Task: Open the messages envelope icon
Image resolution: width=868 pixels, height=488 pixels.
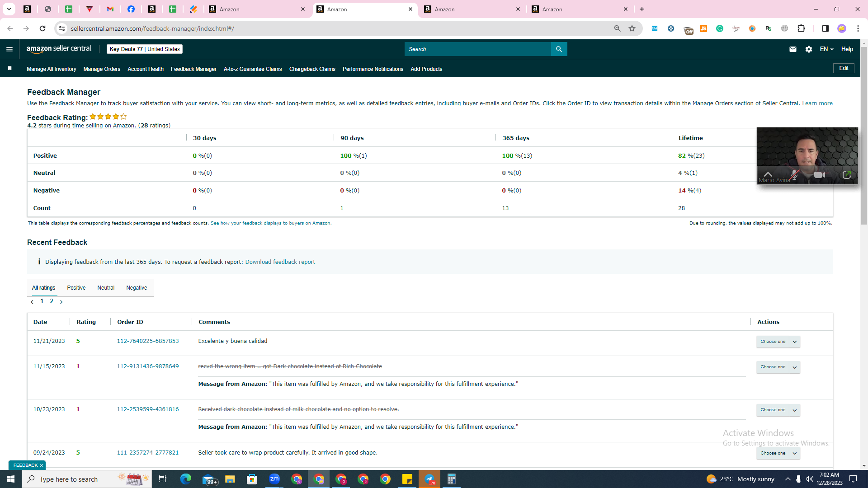Action: tap(793, 49)
